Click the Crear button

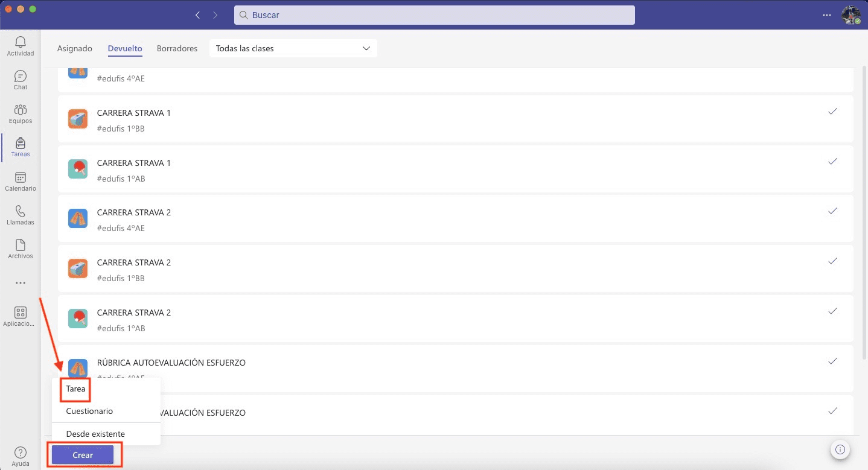tap(83, 455)
